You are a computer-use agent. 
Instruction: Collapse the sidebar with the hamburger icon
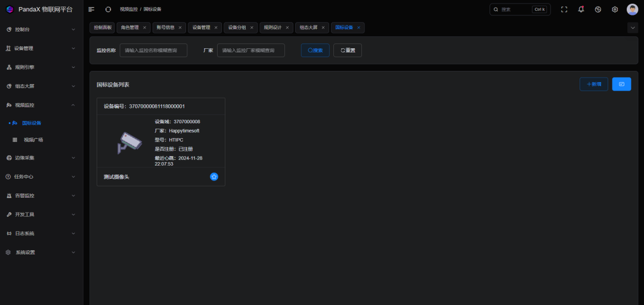[x=91, y=10]
